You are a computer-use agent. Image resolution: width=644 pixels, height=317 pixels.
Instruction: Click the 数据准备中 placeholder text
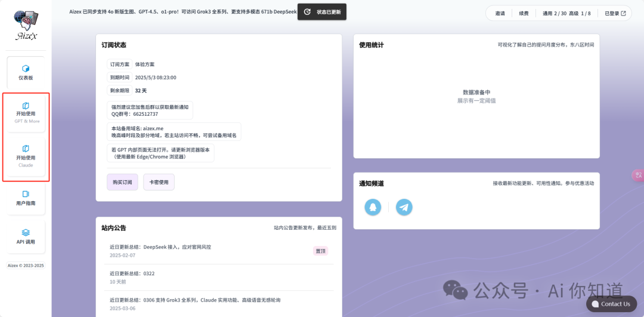pyautogui.click(x=476, y=93)
